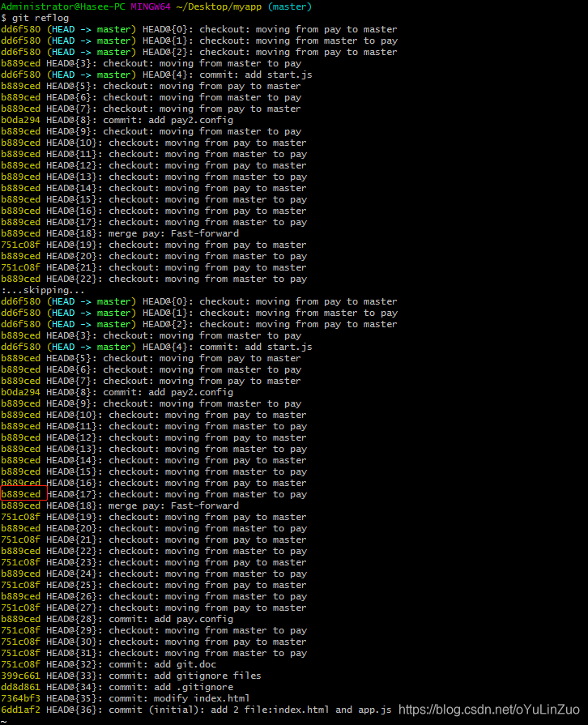Click the 'git reflog' command text

[x=40, y=18]
